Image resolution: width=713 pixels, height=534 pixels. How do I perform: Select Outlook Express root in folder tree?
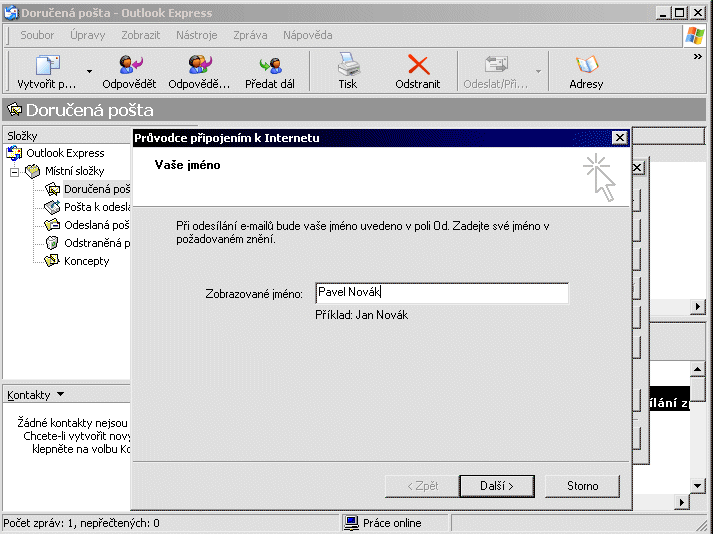click(65, 153)
